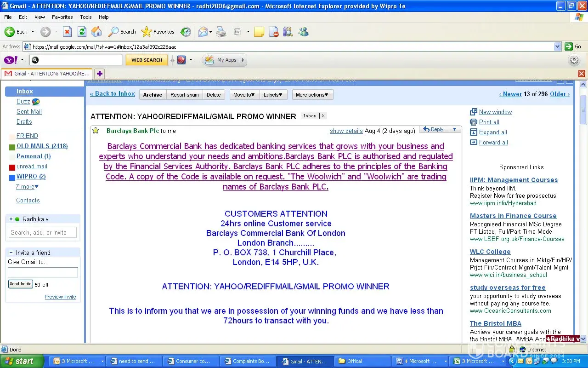588x368 pixels.
Task: Click the Delete button
Action: click(214, 95)
